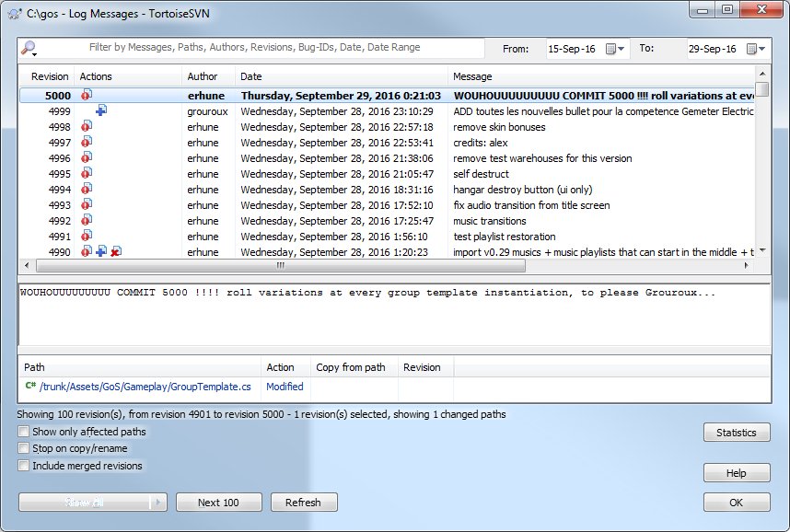The image size is (790, 532).
Task: Select the /trunk/Assets/GoS/Gameplay/GroupTemplate.cs path
Action: coord(145,387)
